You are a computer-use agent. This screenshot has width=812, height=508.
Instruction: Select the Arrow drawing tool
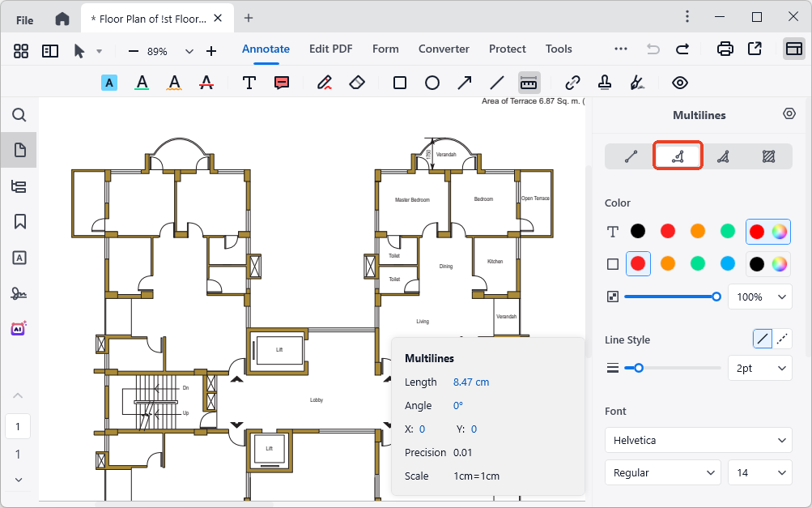point(465,83)
